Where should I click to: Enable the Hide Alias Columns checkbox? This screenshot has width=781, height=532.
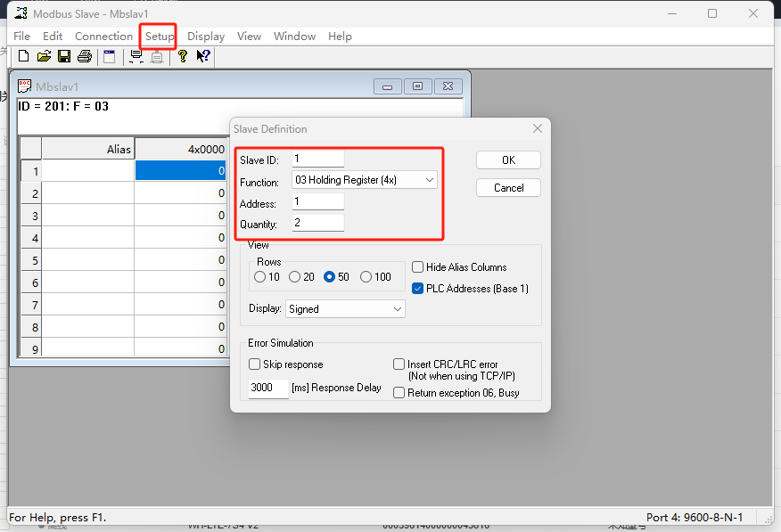pyautogui.click(x=418, y=267)
